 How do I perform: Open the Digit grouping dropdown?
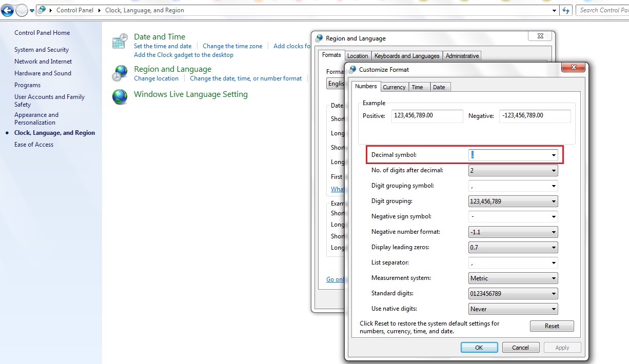point(554,201)
